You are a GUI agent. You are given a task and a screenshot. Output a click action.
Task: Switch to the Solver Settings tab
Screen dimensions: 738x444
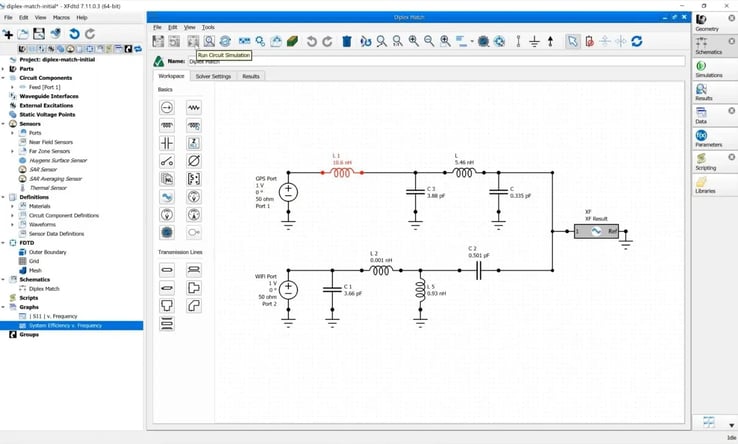[213, 76]
